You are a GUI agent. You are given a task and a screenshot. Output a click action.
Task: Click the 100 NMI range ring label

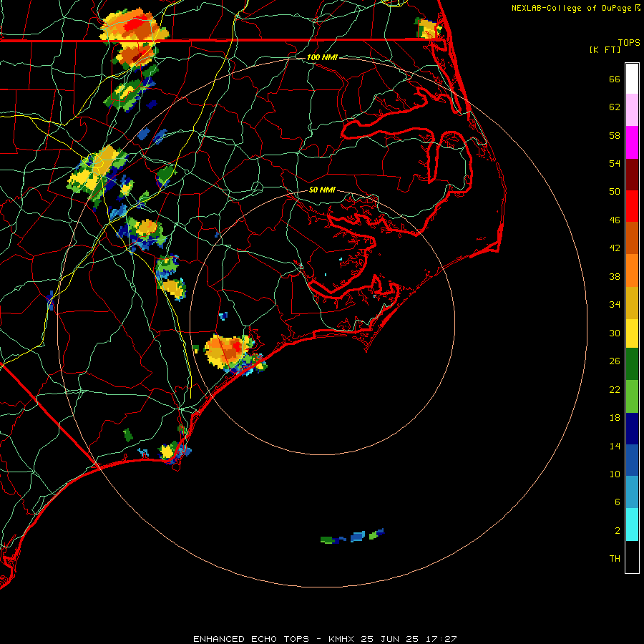(x=322, y=57)
